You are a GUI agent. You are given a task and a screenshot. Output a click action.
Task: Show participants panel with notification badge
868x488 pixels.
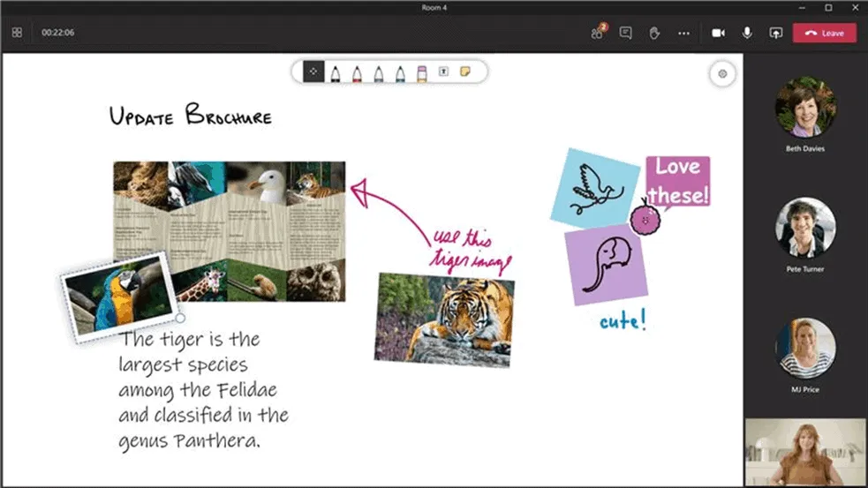[597, 33]
